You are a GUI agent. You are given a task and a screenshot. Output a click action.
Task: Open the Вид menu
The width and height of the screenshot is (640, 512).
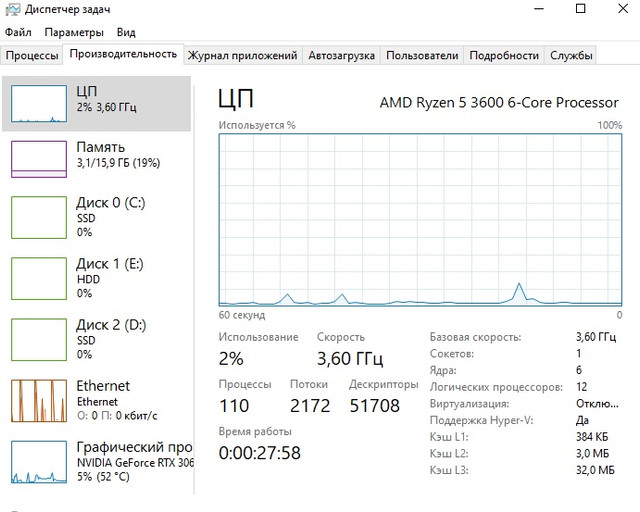coord(126,32)
